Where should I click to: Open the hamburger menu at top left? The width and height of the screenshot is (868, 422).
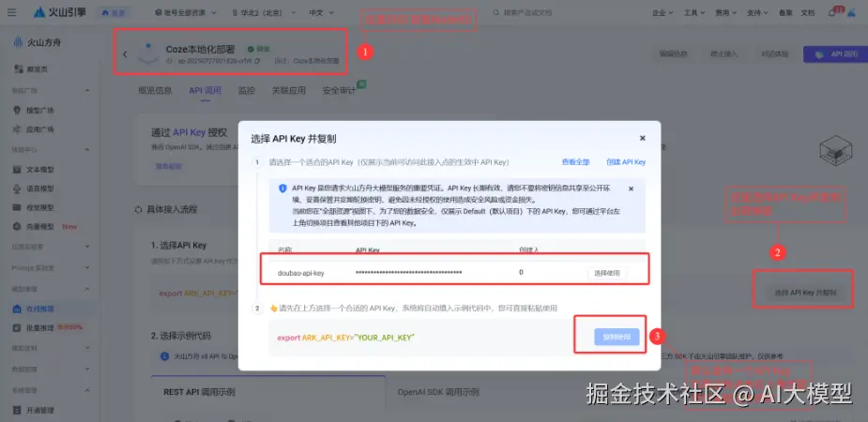(12, 12)
